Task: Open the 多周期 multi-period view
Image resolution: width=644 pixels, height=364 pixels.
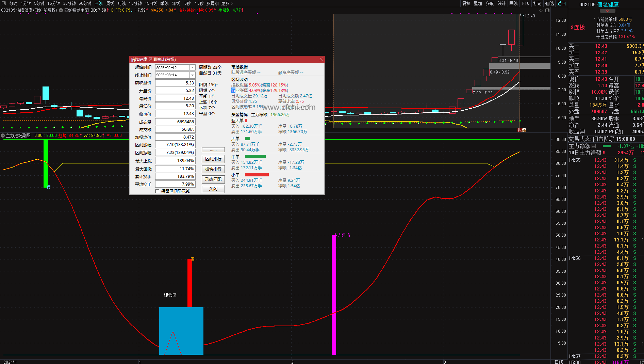Action: click(x=212, y=3)
